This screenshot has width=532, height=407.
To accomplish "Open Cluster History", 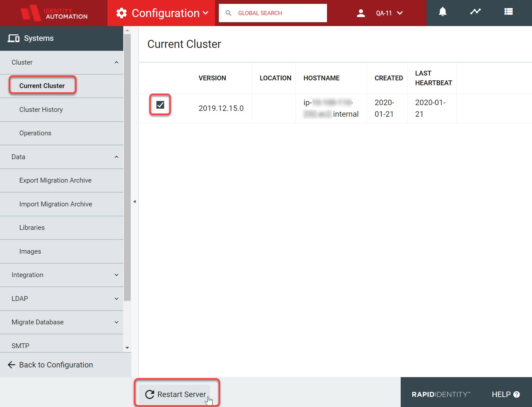I will 61,110.
